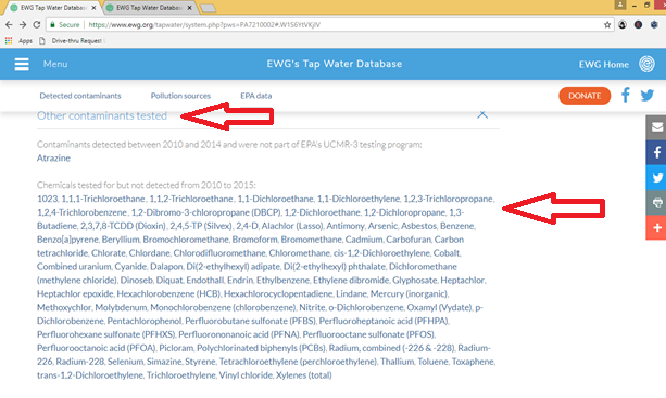Reload the page
This screenshot has height=398, width=666.
click(x=37, y=25)
